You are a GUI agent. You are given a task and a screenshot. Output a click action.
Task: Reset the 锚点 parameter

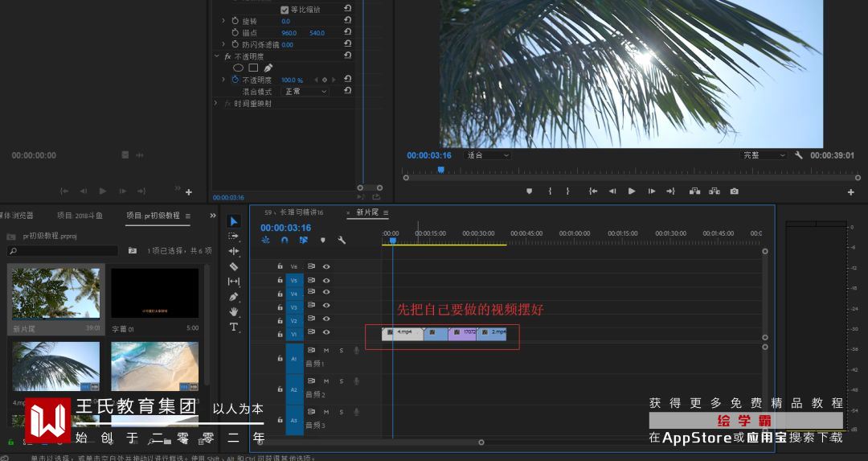click(x=348, y=32)
